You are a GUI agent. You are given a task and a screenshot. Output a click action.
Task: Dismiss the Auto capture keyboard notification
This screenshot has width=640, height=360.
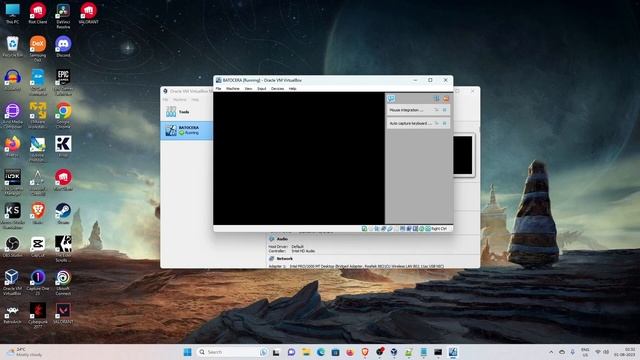[444, 123]
